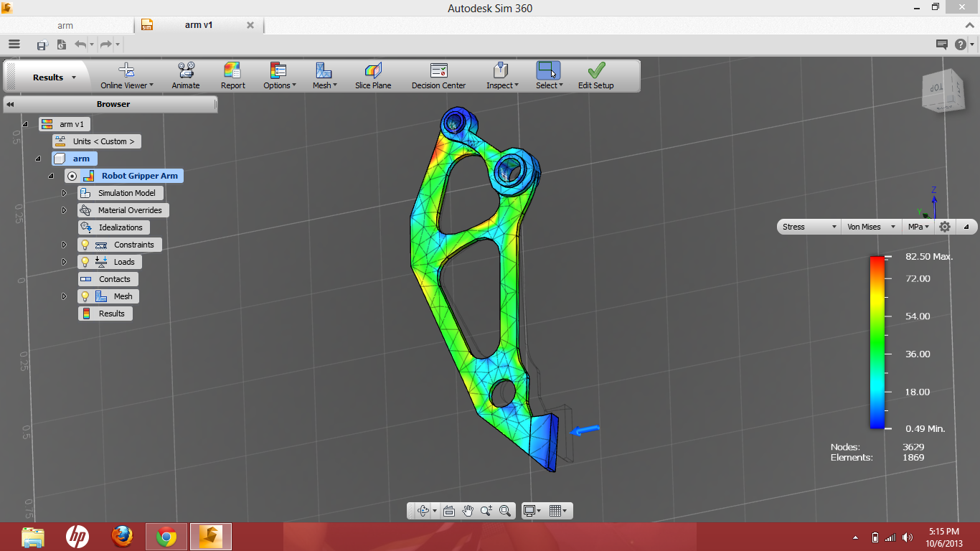Image resolution: width=980 pixels, height=551 pixels.
Task: Open the Von Mises dropdown
Action: click(871, 227)
